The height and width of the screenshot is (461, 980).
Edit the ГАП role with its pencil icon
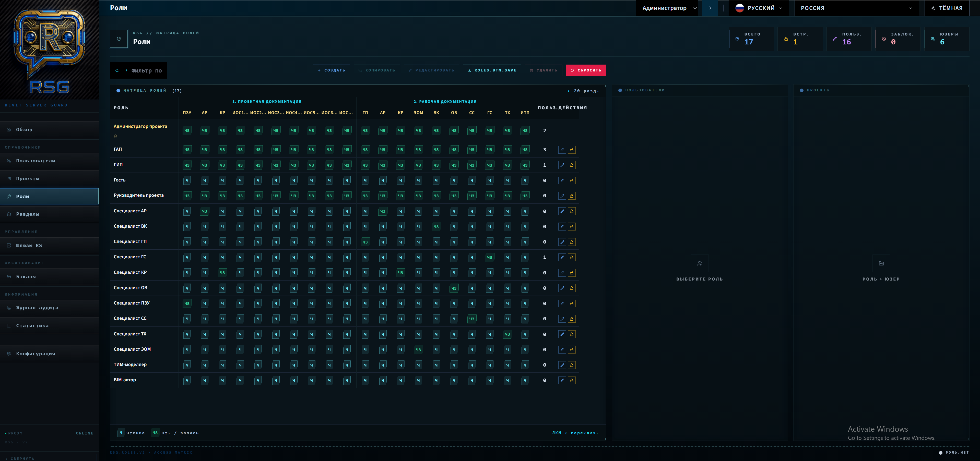point(562,150)
